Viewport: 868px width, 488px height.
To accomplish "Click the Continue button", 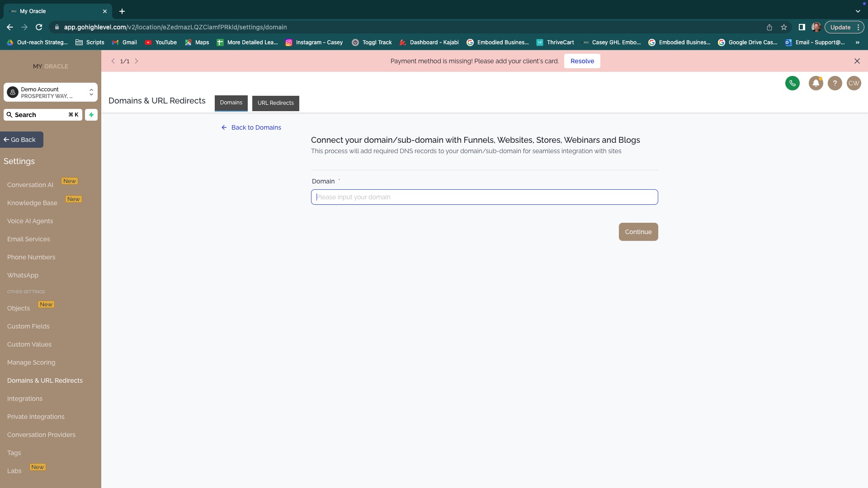I will point(638,232).
